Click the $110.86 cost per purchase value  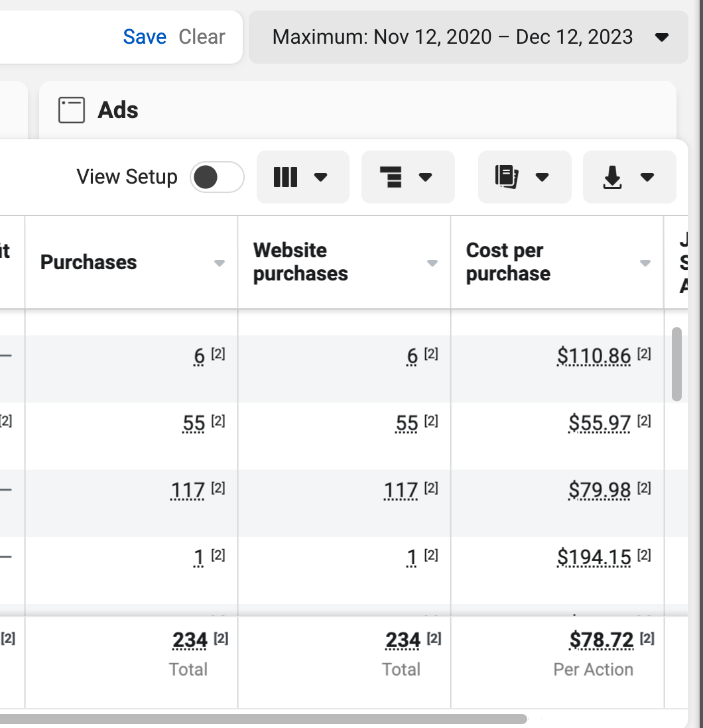[594, 357]
